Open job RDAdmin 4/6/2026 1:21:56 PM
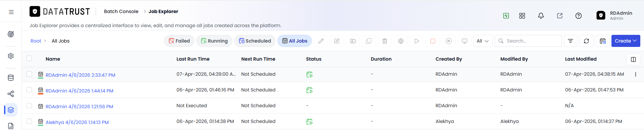The height and width of the screenshot is (130, 644). 79,107
